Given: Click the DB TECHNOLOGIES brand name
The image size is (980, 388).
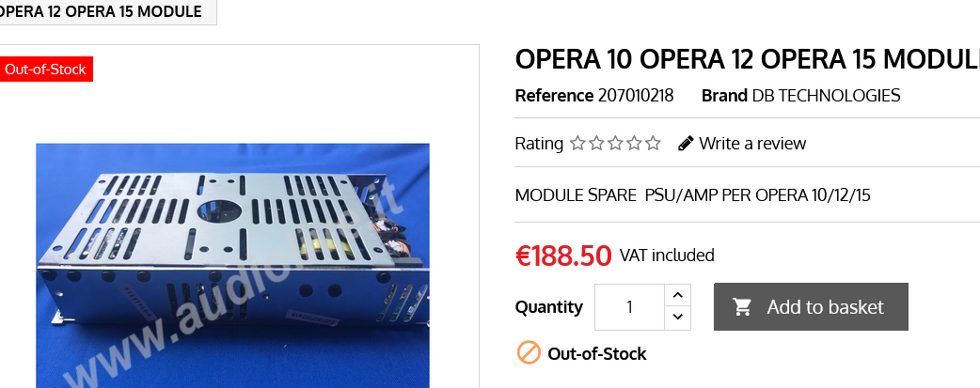Looking at the screenshot, I should [826, 96].
